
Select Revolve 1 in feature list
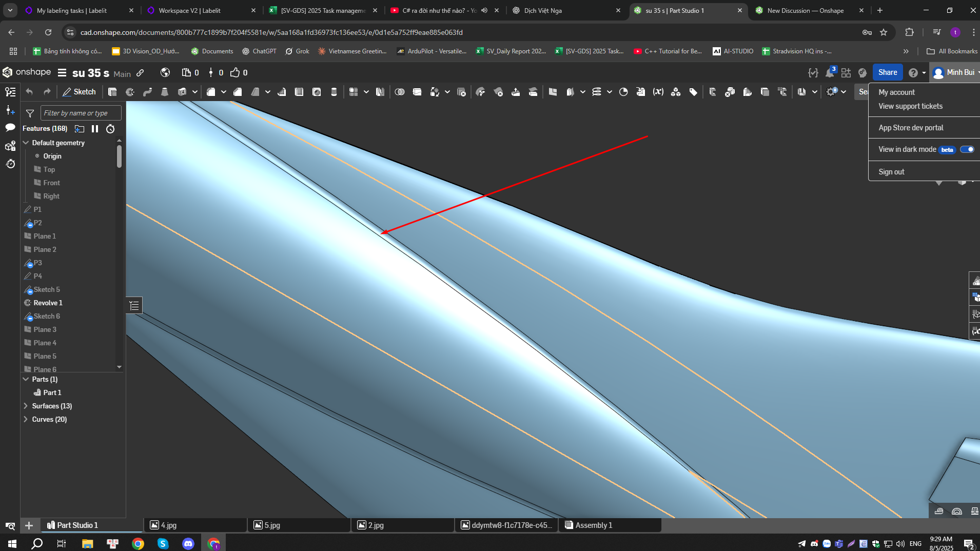click(x=48, y=303)
